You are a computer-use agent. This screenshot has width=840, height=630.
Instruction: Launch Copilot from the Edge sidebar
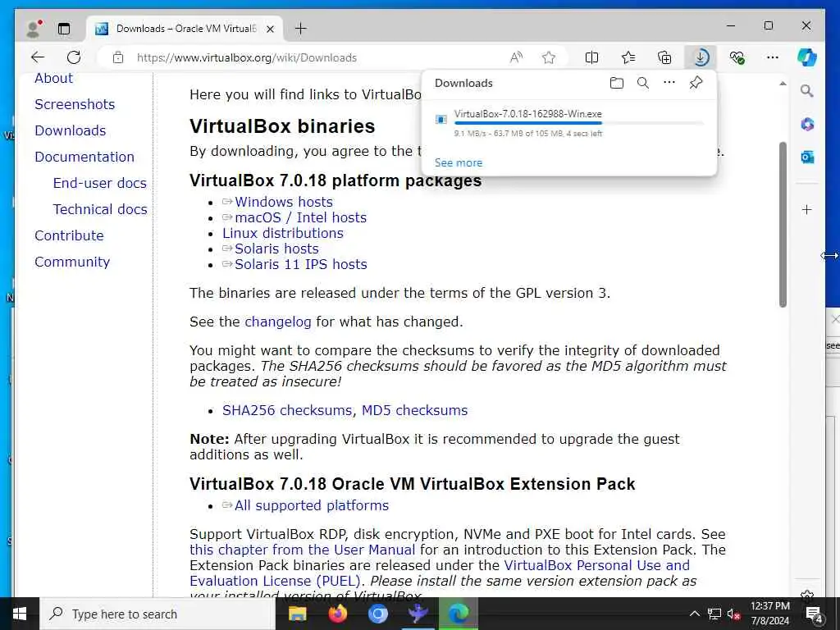click(807, 57)
